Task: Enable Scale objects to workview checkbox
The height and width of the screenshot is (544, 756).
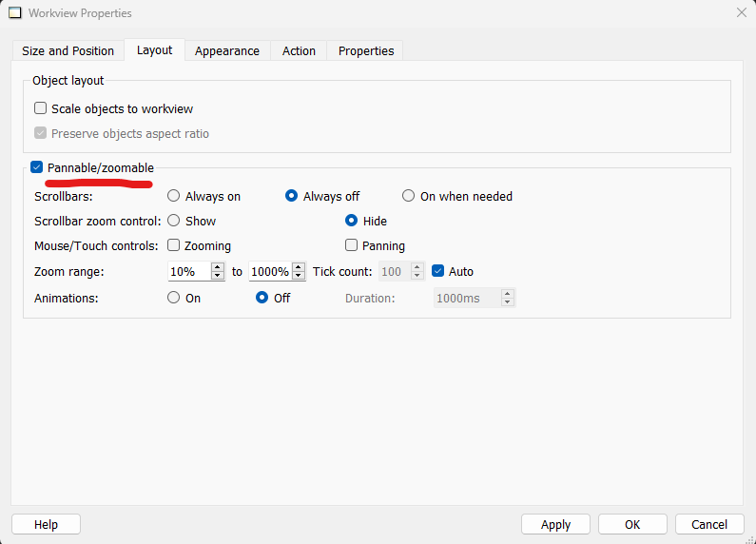Action: click(41, 109)
